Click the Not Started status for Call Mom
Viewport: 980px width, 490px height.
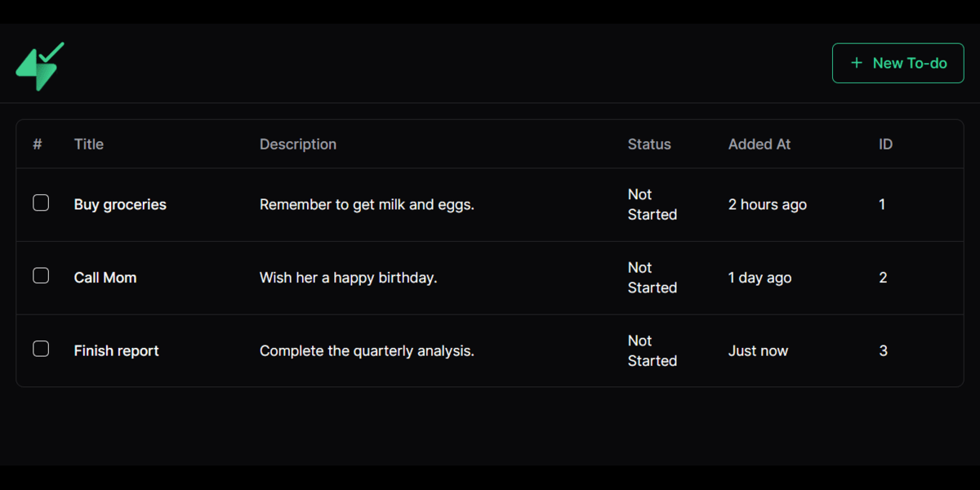click(652, 278)
